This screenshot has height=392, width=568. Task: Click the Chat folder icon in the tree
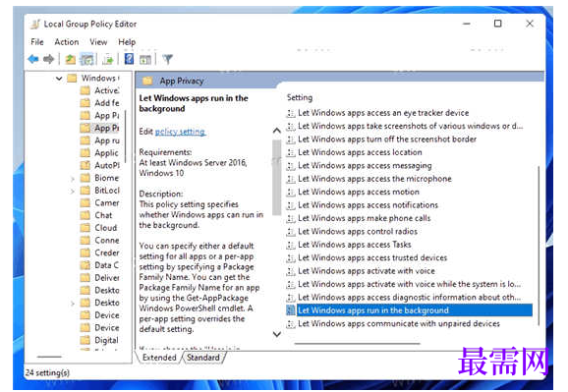pos(85,215)
